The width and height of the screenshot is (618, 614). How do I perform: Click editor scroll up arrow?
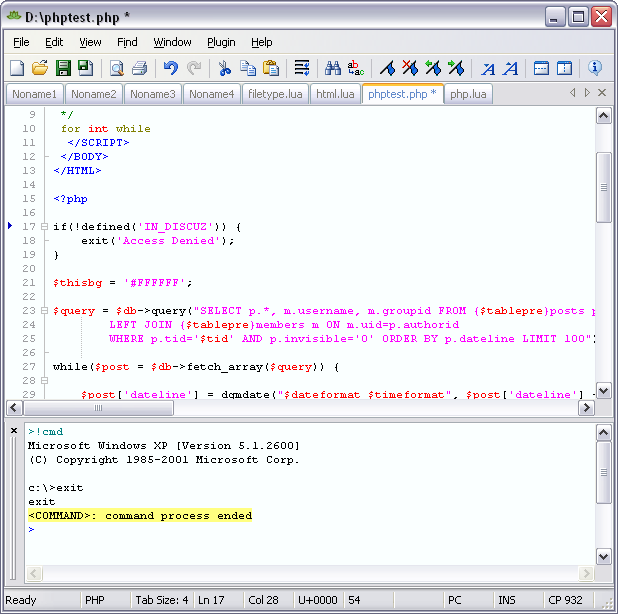(603, 115)
